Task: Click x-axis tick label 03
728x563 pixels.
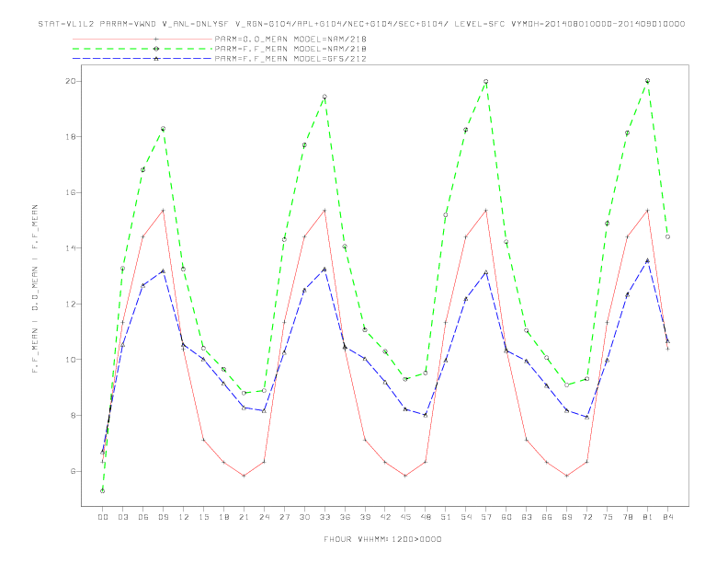Action: pos(122,517)
